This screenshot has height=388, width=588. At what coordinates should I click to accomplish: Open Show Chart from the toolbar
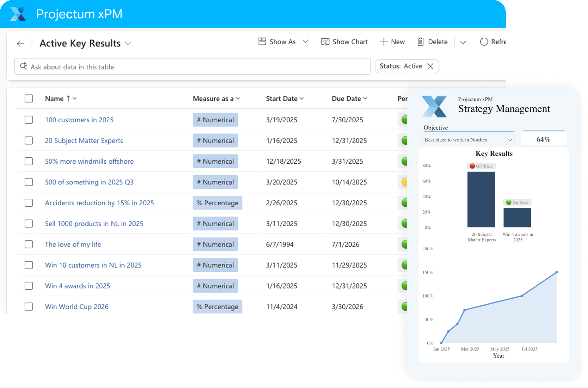click(345, 42)
